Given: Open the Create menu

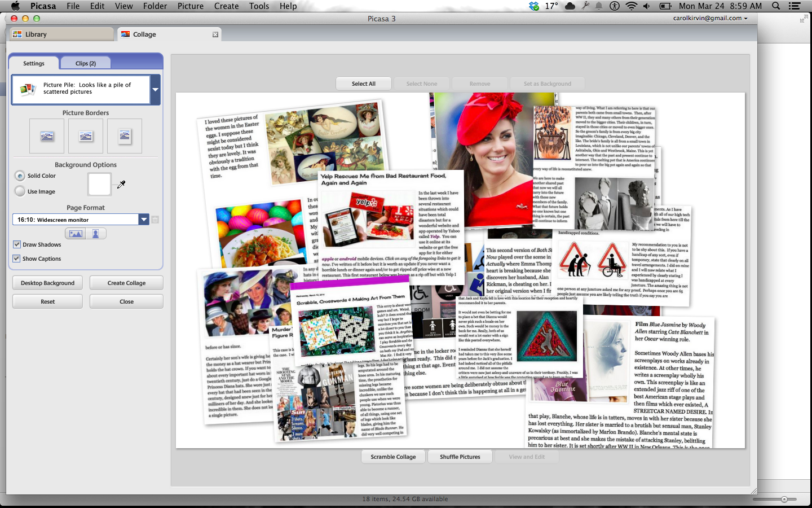Looking at the screenshot, I should (227, 6).
